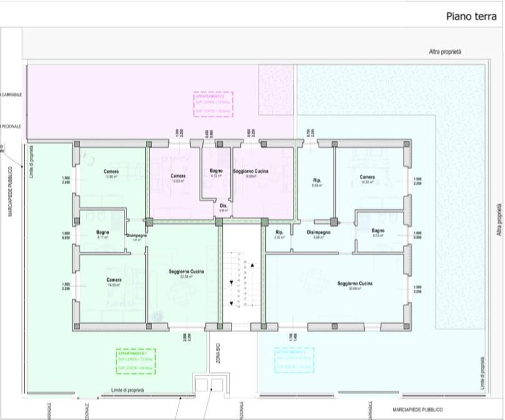Select the Bagno 4.72 m² label

[217, 173]
